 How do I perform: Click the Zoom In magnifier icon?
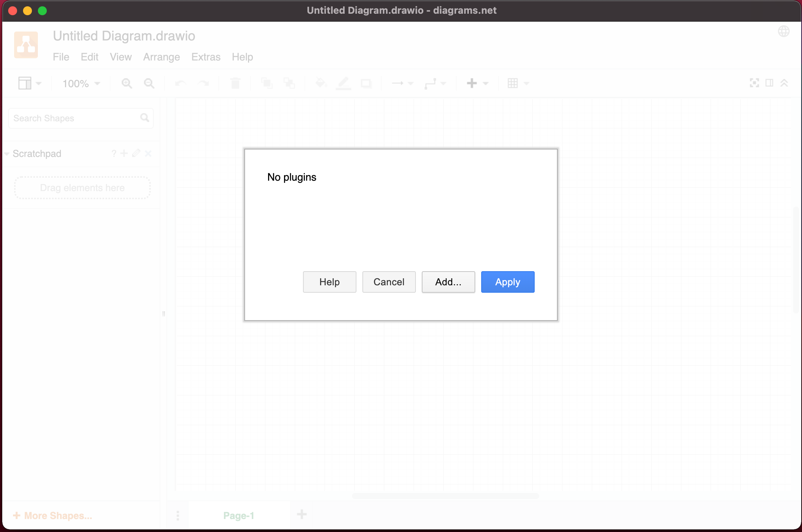pos(127,83)
